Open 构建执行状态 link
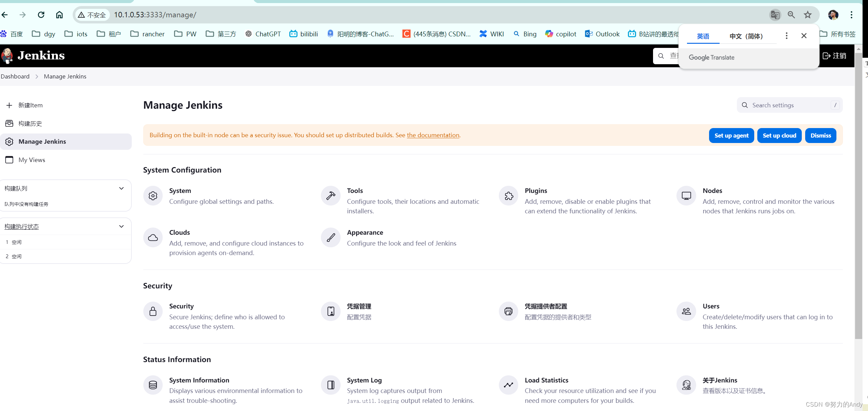 pos(22,227)
